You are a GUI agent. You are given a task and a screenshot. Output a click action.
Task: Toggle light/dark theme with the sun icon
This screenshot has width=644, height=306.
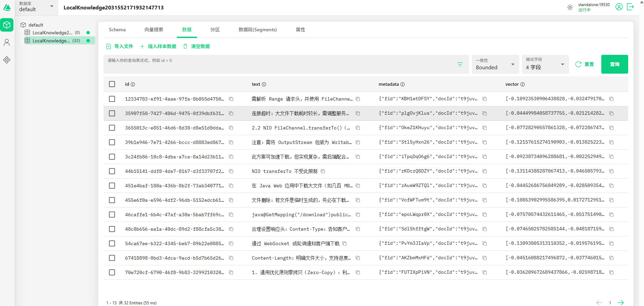[569, 7]
